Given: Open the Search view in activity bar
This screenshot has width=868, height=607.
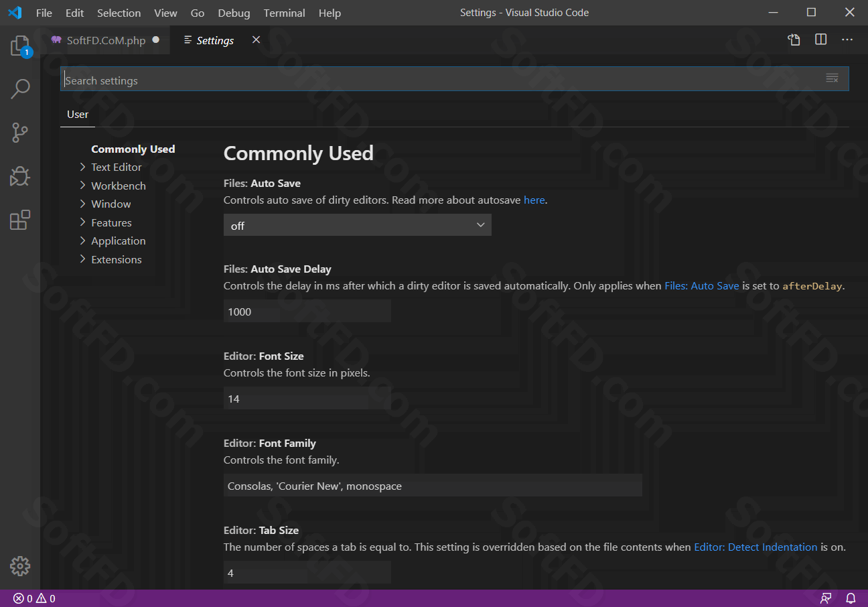Looking at the screenshot, I should pos(20,89).
